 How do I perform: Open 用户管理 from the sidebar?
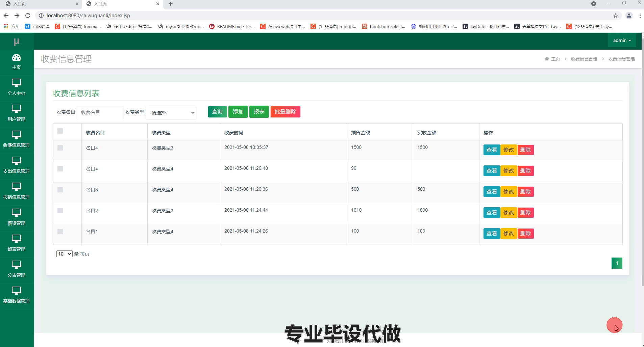click(17, 113)
